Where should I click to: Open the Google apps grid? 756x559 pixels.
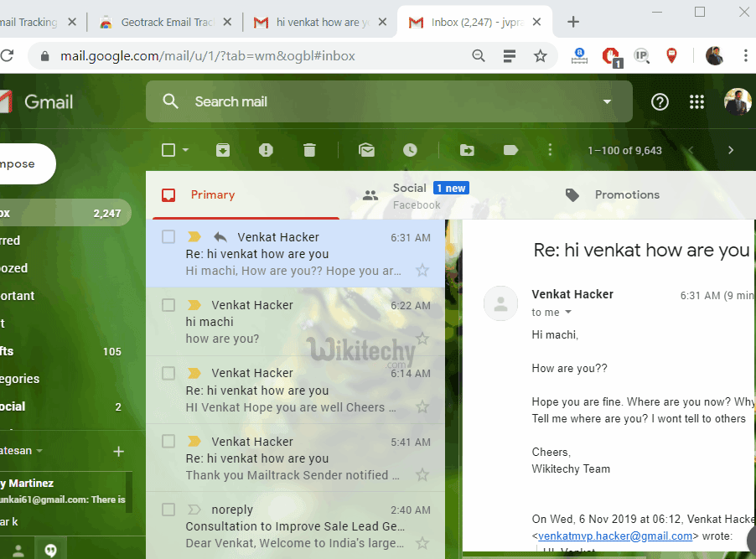click(696, 101)
